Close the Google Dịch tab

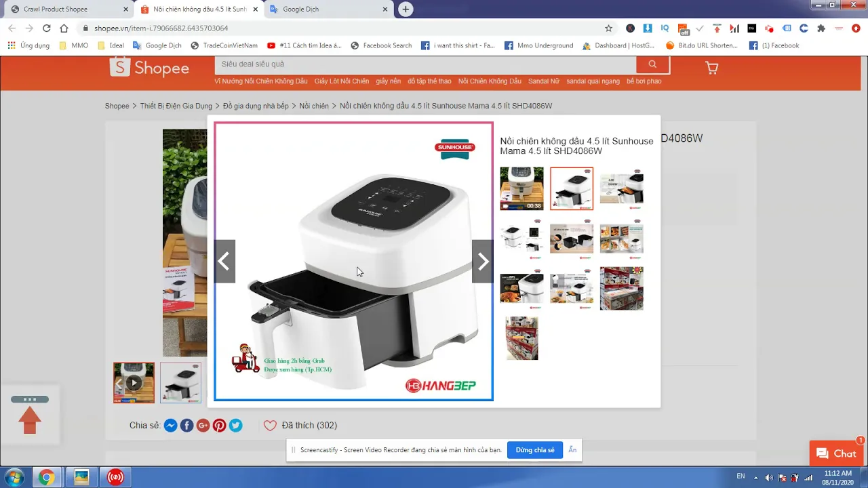(x=385, y=9)
